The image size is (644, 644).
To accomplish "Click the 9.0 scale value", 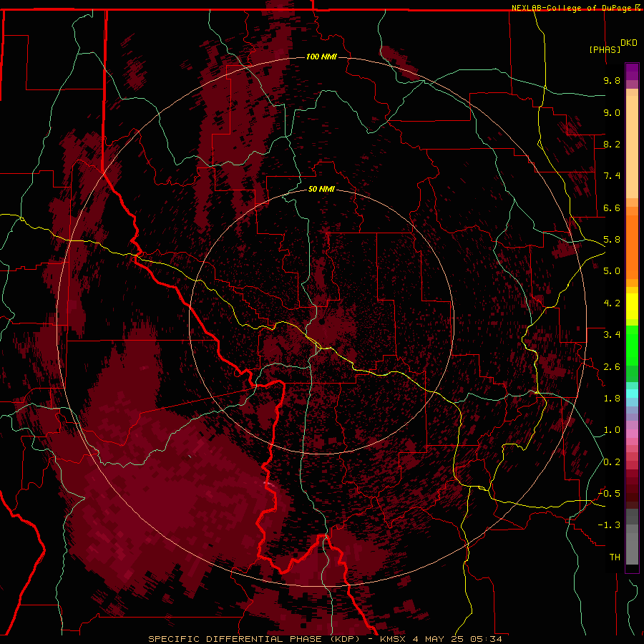I will pos(612,112).
